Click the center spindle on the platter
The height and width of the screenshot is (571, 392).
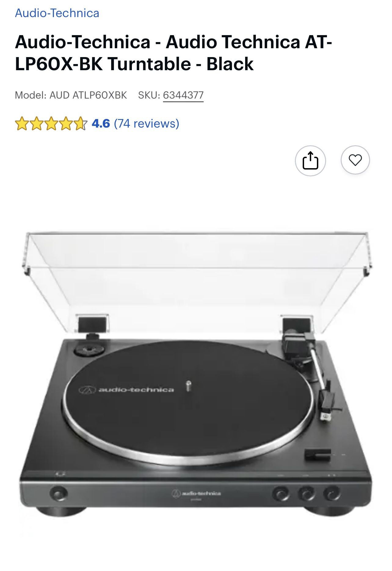pos(189,385)
